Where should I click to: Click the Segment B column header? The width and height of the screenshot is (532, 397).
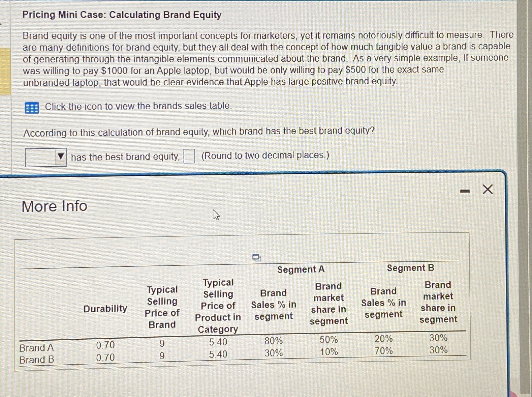(x=410, y=268)
